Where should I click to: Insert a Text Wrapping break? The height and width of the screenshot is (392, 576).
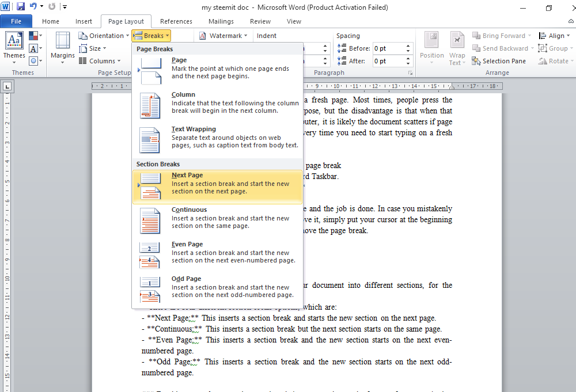pyautogui.click(x=150, y=139)
